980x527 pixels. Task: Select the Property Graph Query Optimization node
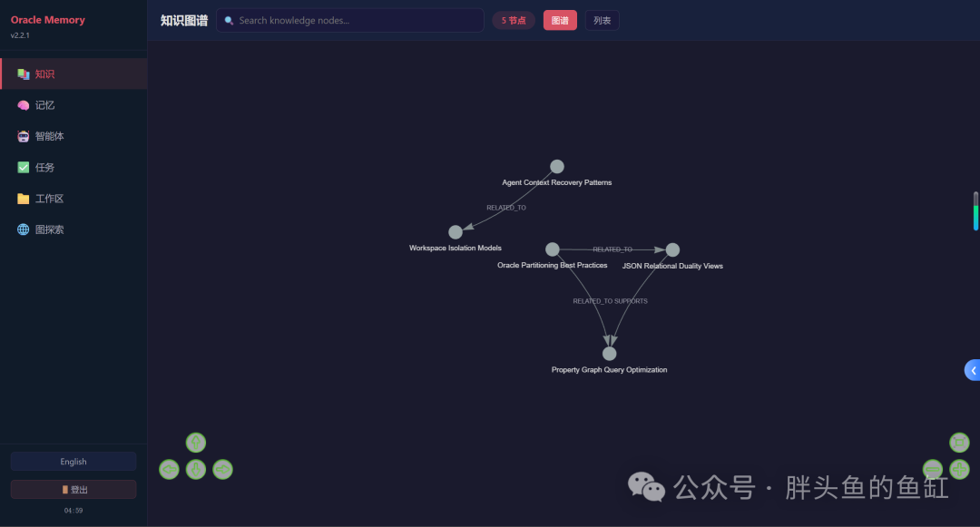610,354
